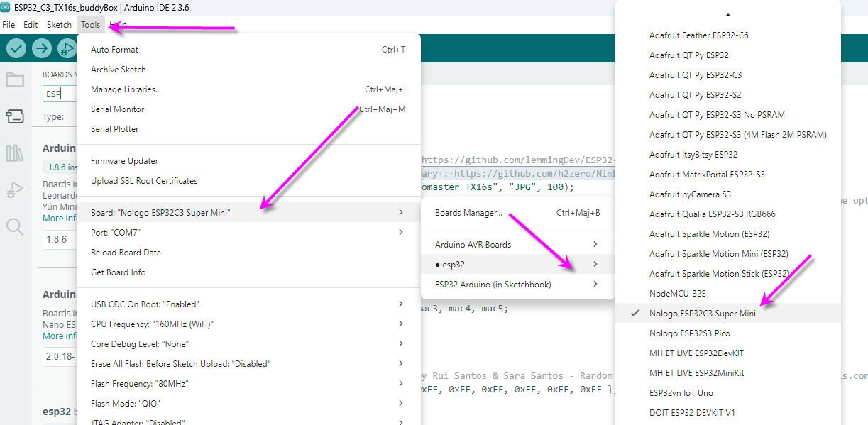Select the checked Nologo ESP32C3 Super Mini board
Image resolution: width=868 pixels, height=425 pixels.
click(702, 313)
